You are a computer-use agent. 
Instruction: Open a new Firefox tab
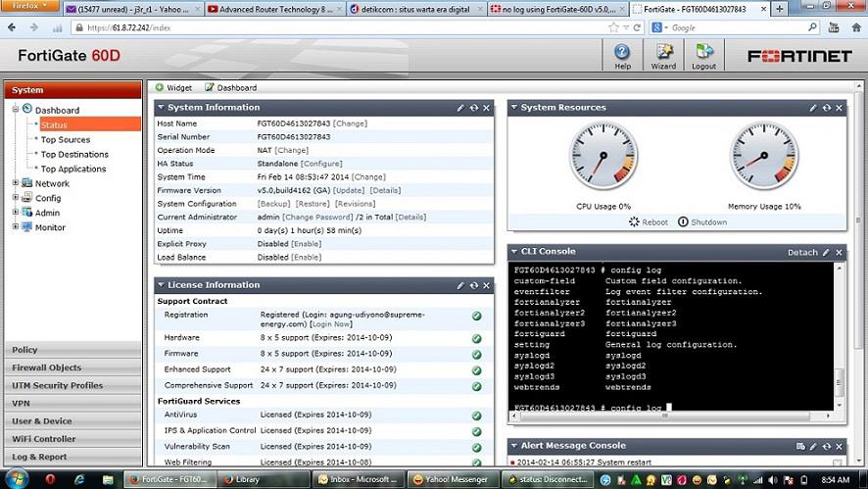point(780,8)
